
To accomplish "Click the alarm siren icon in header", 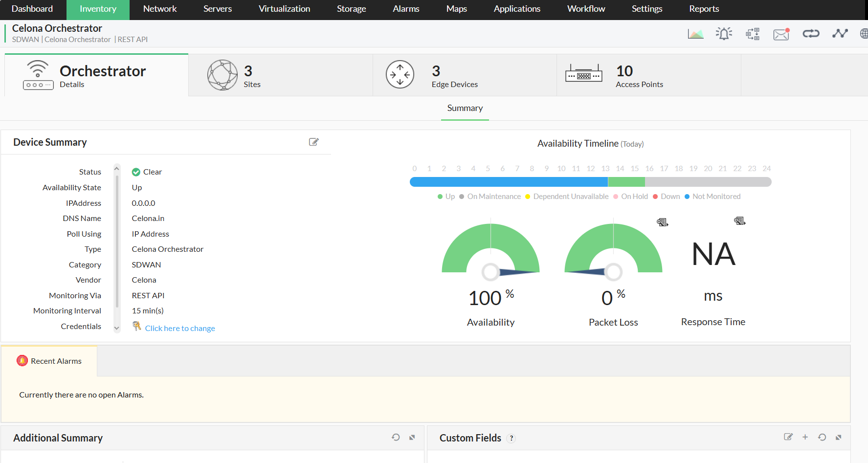I will point(724,34).
